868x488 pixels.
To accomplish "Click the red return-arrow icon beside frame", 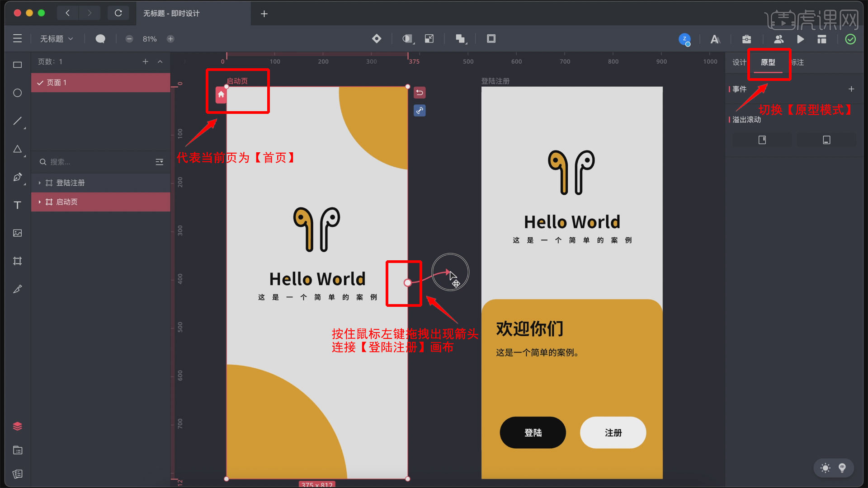I will pos(420,93).
